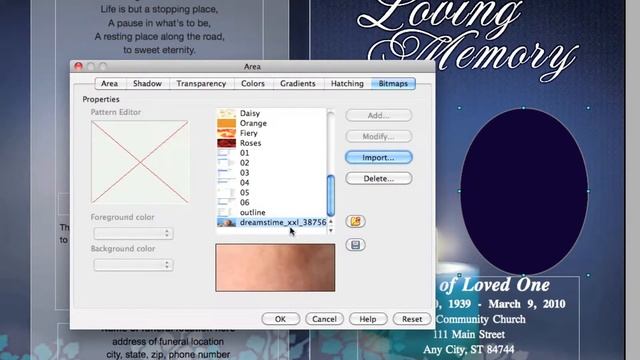Click the Cancel button

(324, 319)
